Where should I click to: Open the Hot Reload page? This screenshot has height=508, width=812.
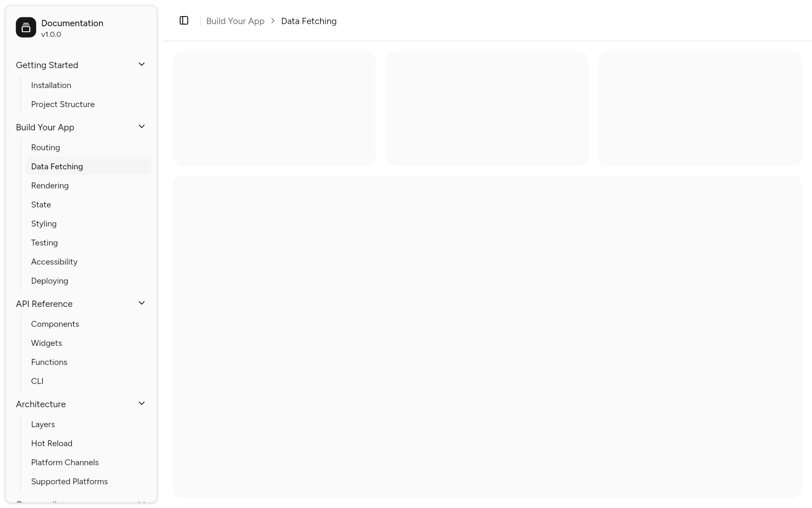coord(88,443)
